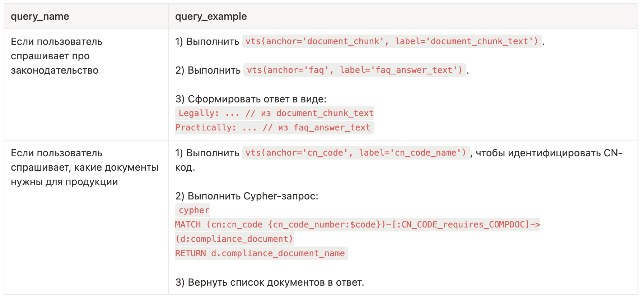This screenshot has height=299, width=644.
Task: Select the 'Practically:' code line
Action: click(275, 128)
